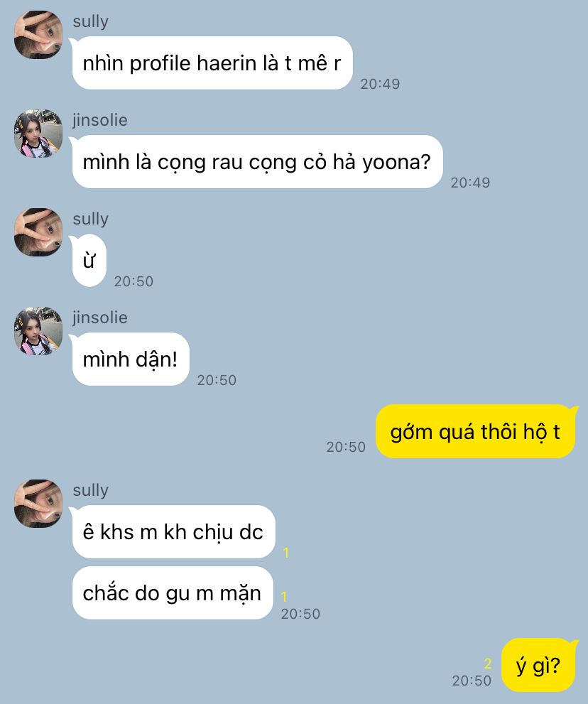The image size is (588, 704).
Task: Tap the unread count '2' beside 'ý gì?'
Action: 488,663
